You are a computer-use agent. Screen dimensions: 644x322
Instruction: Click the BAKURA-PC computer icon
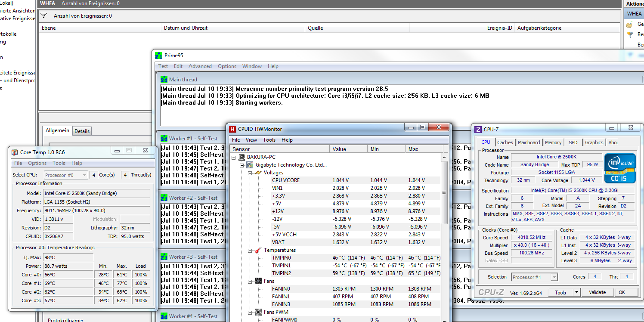(241, 157)
